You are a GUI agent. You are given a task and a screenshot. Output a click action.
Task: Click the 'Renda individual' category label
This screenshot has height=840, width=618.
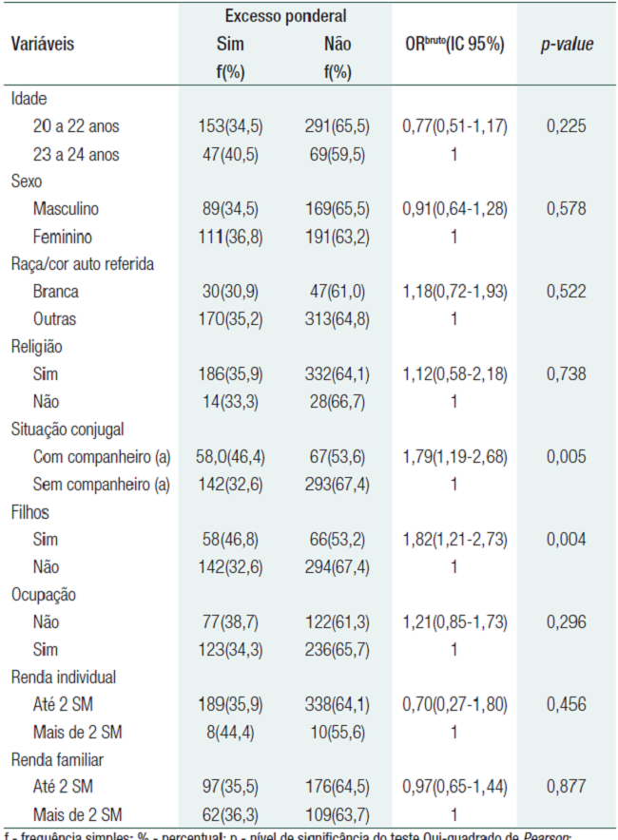(64, 678)
